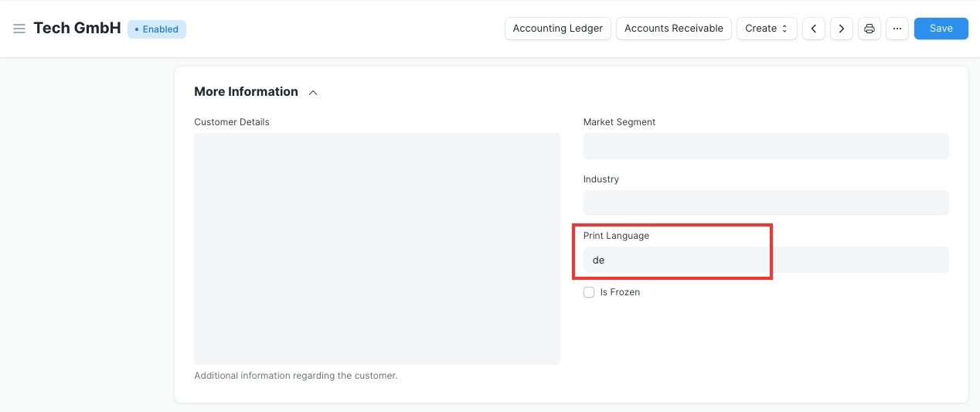Click the Print Language field showing 'de'

[765, 260]
